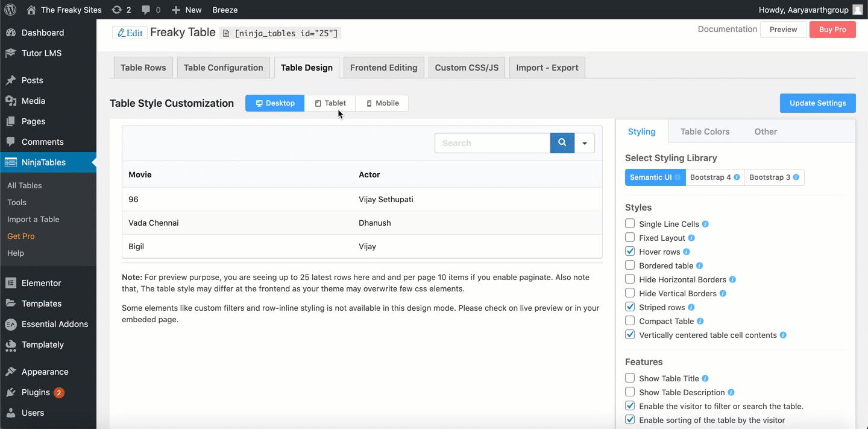
Task: Click info icon next to Striped rows
Action: tap(691, 307)
